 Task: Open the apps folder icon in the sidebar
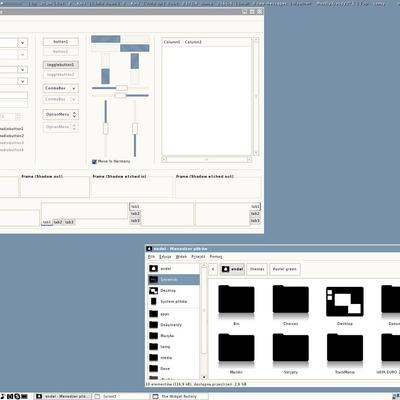(154, 314)
